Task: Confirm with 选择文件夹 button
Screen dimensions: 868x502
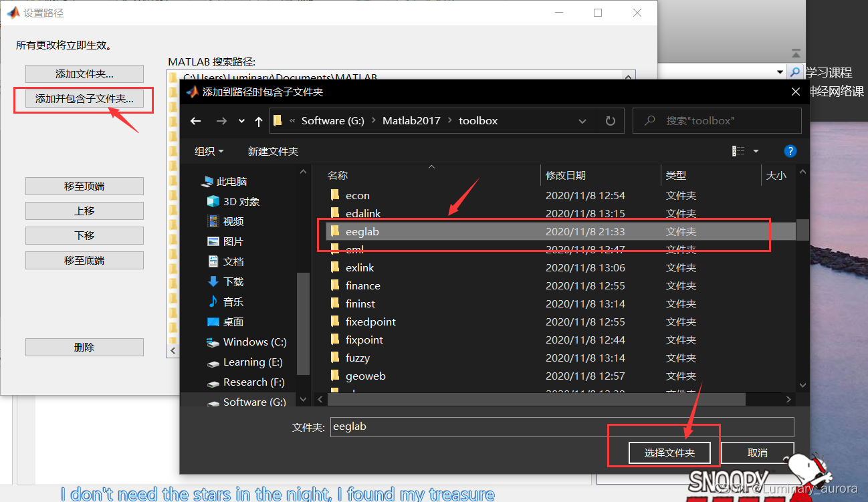Action: [x=669, y=453]
